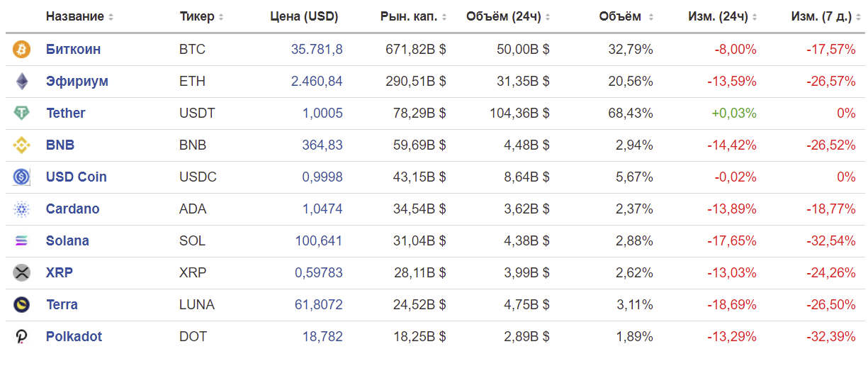Open the Terra link
This screenshot has height=366, width=868.
[62, 305]
